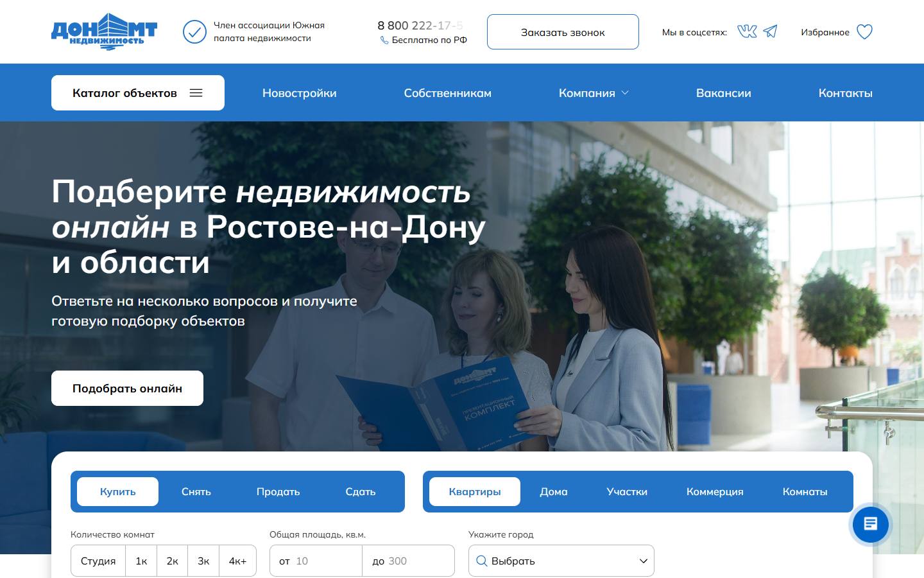Switch to the Купить tab
The image size is (924, 578).
point(117,491)
